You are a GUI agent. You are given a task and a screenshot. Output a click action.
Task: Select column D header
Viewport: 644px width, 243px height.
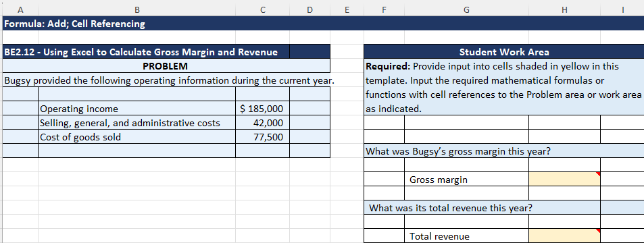309,10
